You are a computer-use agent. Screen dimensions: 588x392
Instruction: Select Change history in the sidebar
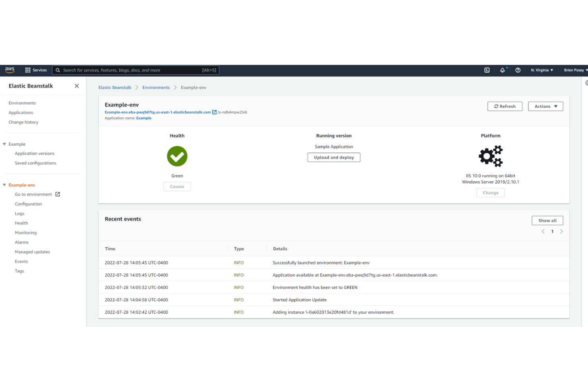point(23,122)
